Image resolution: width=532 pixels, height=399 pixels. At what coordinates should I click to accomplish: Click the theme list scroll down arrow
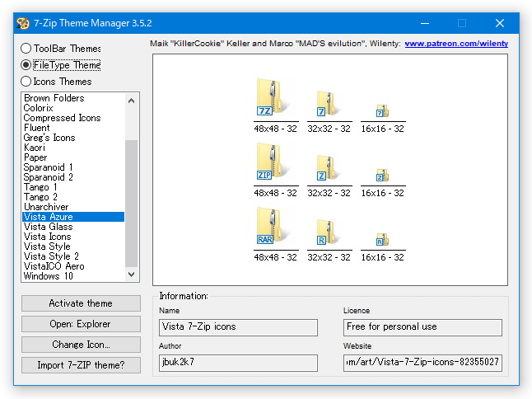tap(132, 274)
